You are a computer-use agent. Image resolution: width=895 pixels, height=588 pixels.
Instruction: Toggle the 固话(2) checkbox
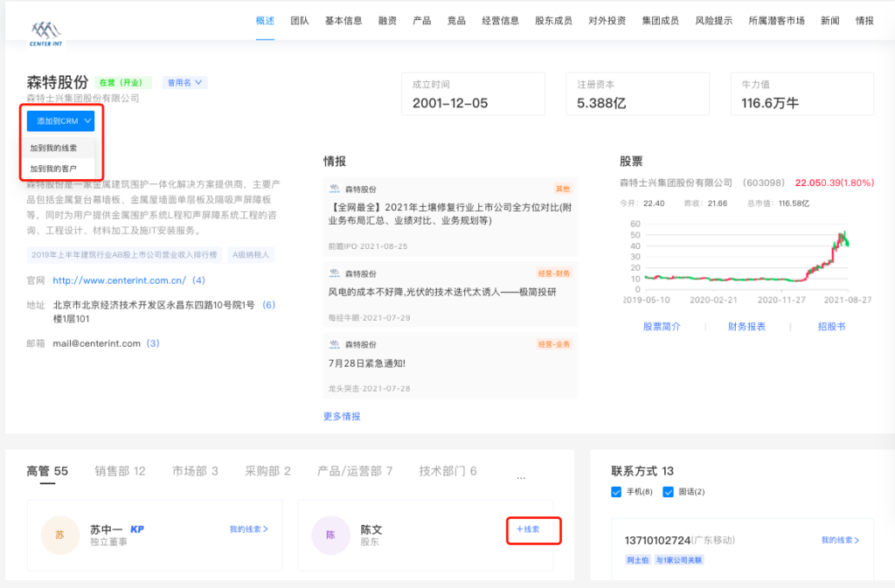click(669, 492)
